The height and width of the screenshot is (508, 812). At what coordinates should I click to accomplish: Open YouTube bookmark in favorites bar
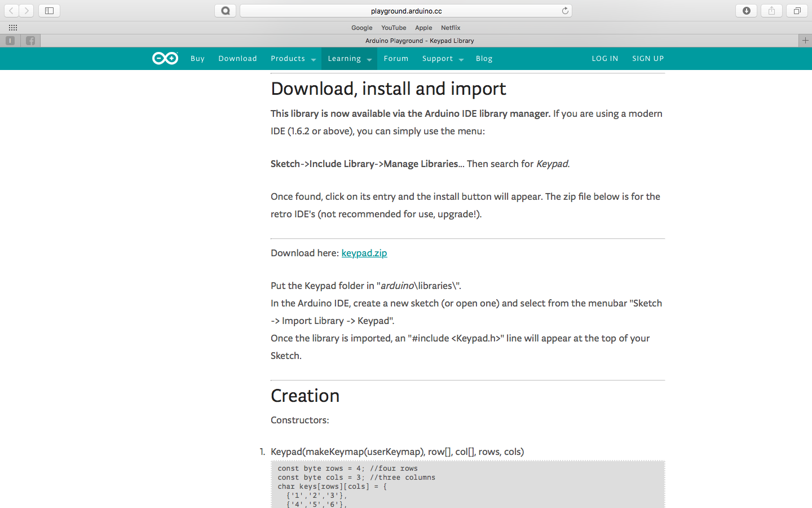click(x=394, y=28)
